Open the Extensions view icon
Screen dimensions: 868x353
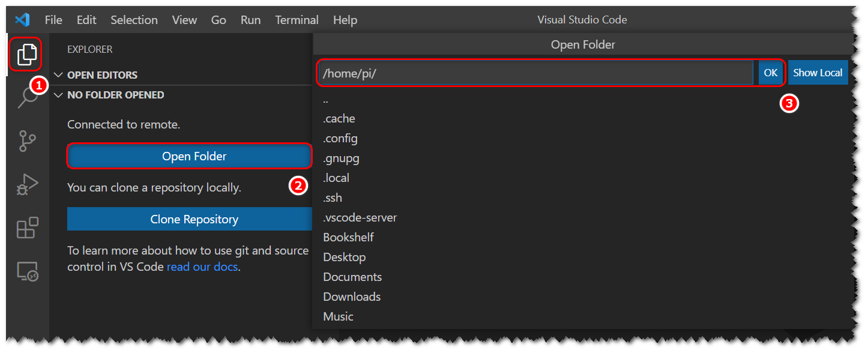(27, 228)
